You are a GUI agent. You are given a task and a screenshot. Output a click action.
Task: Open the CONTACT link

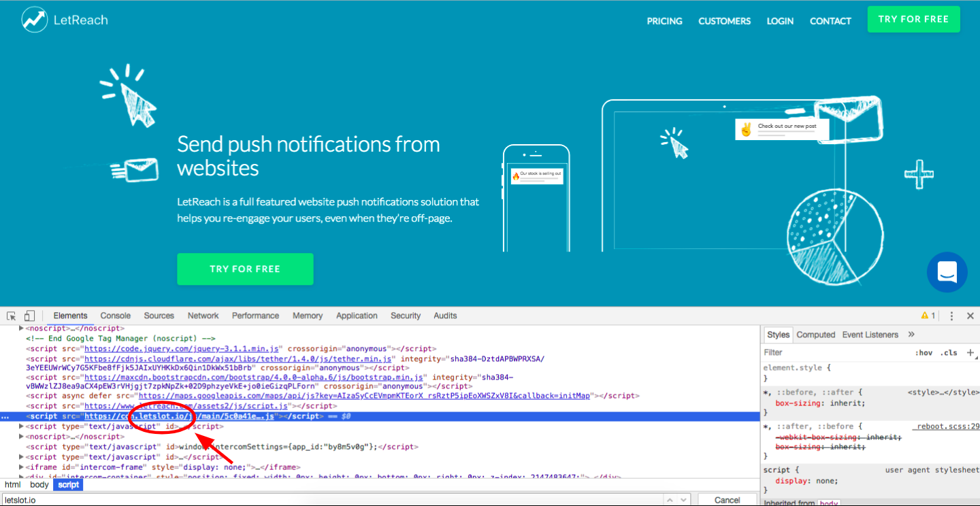830,21
